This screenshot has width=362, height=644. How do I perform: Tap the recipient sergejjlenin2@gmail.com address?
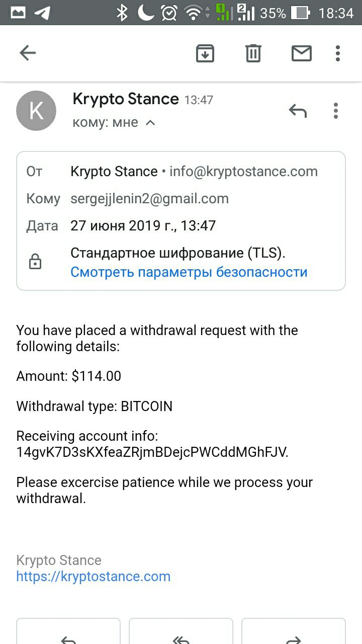pos(150,199)
